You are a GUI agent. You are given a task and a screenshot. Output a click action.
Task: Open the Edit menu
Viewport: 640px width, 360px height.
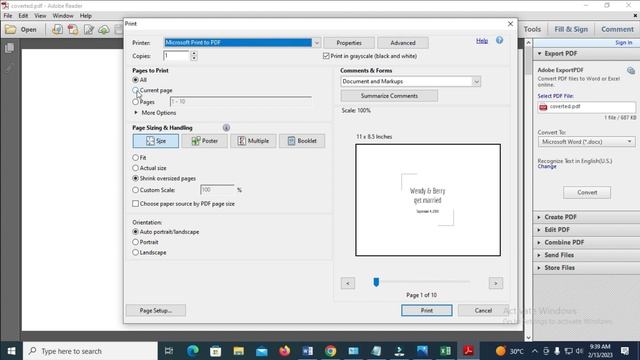[23, 16]
